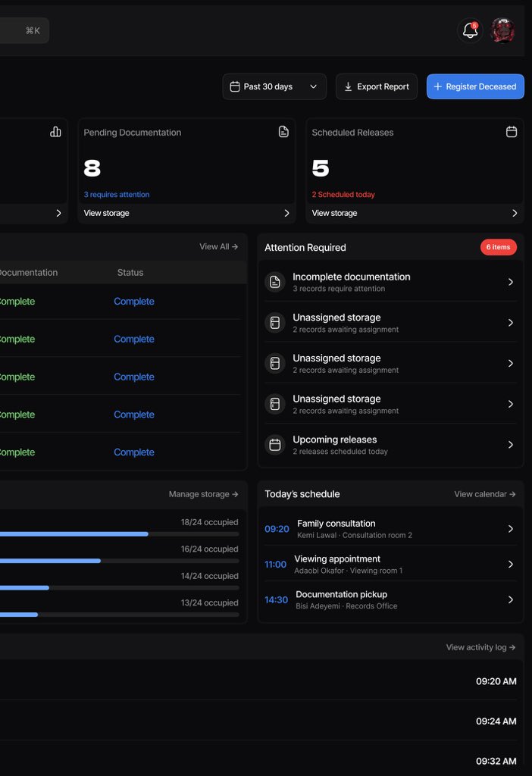
Task: Open Incomplete documentation attention item
Action: point(390,282)
